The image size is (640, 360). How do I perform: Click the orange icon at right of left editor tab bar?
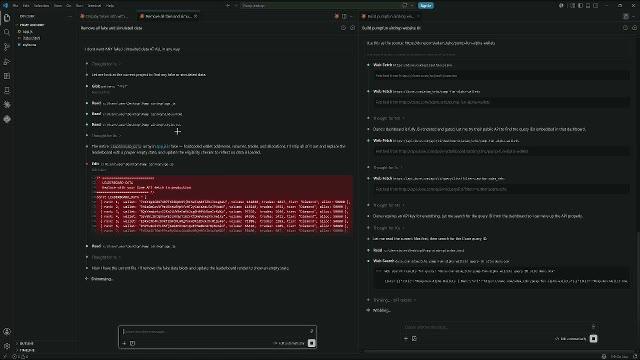[337, 16]
